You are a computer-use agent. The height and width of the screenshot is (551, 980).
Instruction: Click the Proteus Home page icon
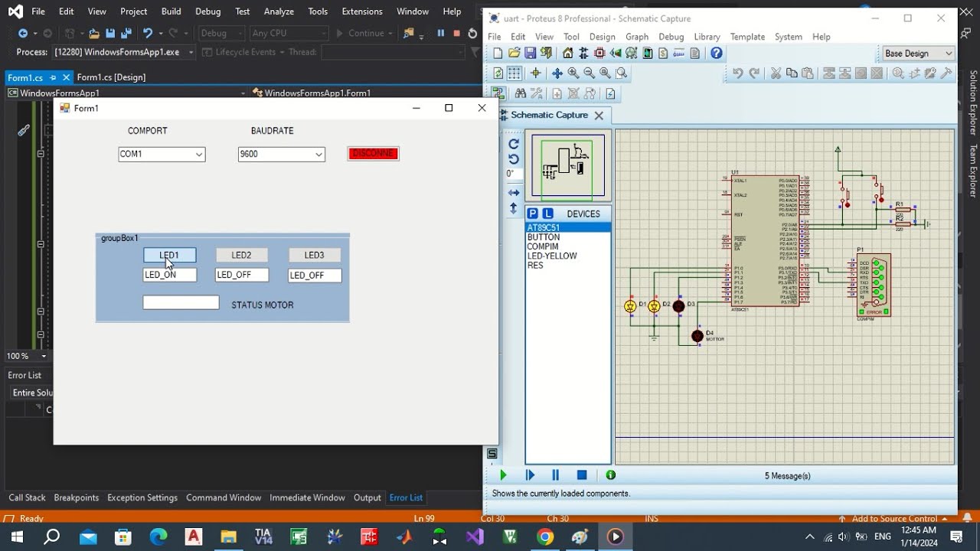(567, 53)
